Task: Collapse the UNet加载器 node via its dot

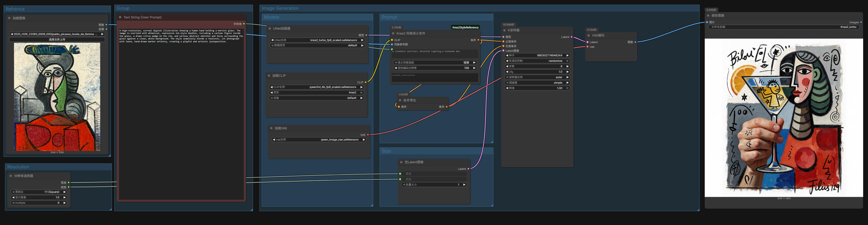Action: 270,29
